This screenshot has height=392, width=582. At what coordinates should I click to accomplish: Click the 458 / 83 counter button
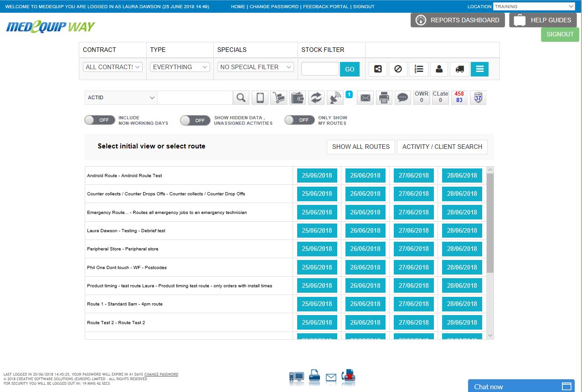tap(459, 97)
